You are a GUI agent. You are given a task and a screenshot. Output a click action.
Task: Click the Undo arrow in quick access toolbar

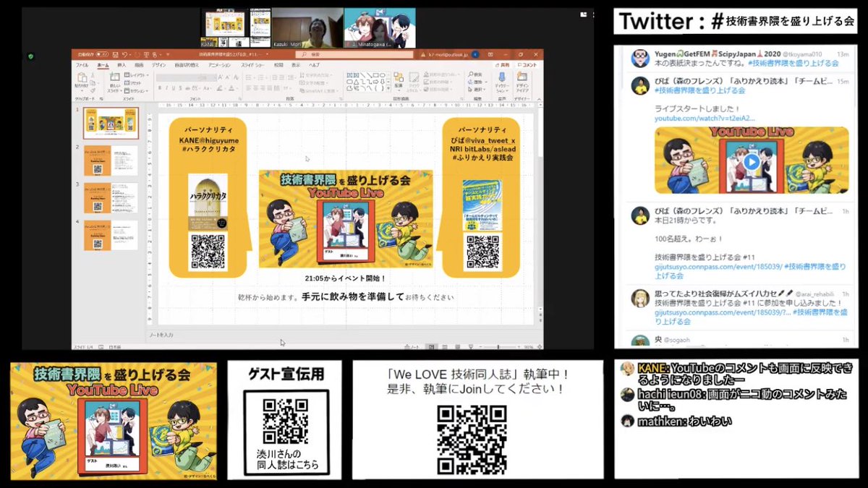point(124,54)
